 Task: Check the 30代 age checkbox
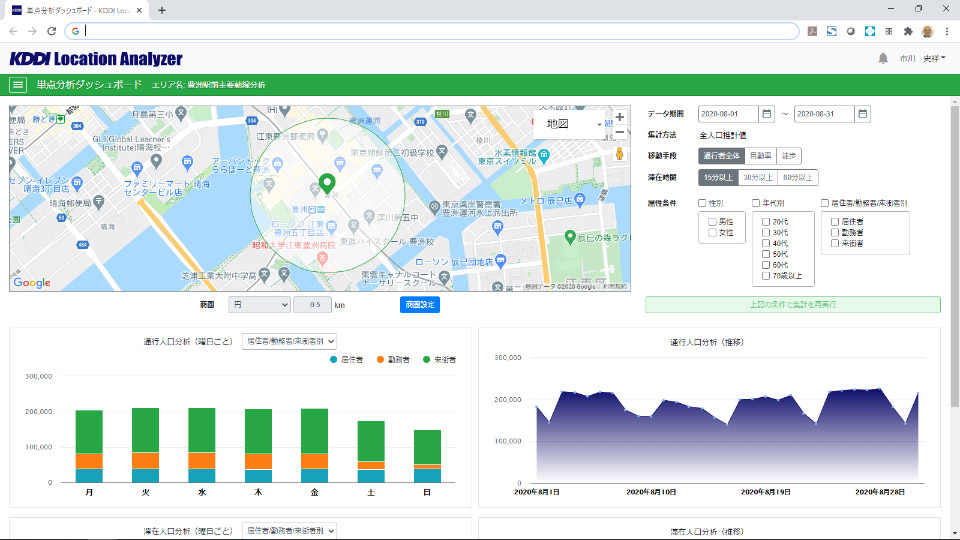pyautogui.click(x=766, y=233)
